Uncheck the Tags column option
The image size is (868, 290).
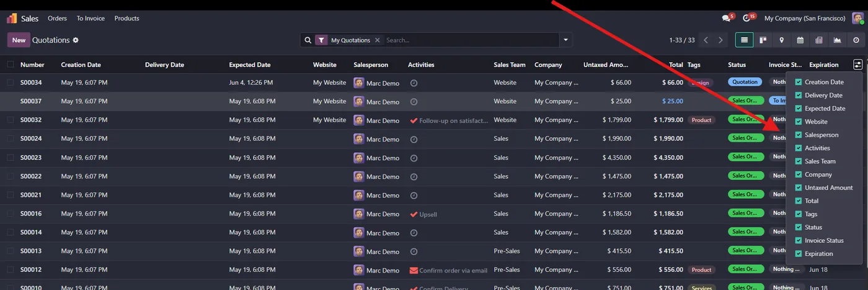[799, 214]
